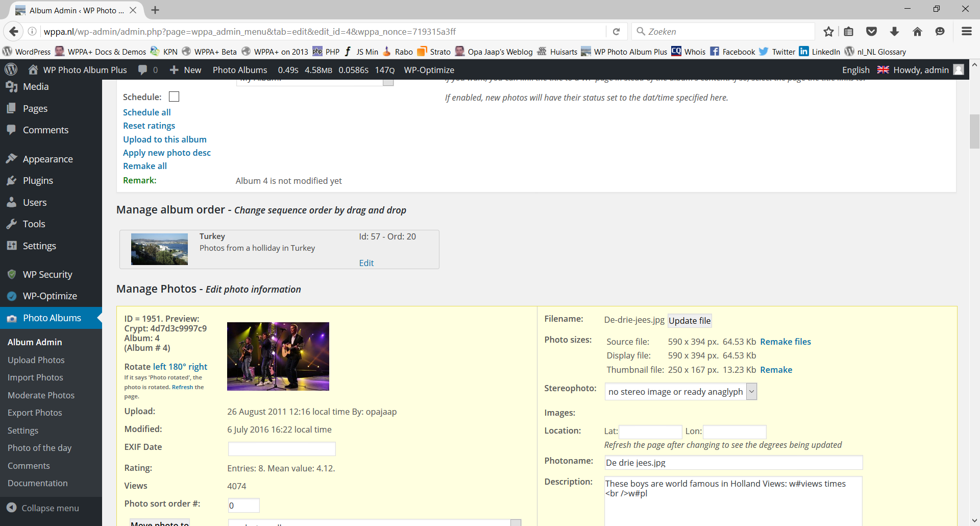Open the Upload Photos submenu
Viewport: 980px width, 526px height.
pyautogui.click(x=36, y=360)
